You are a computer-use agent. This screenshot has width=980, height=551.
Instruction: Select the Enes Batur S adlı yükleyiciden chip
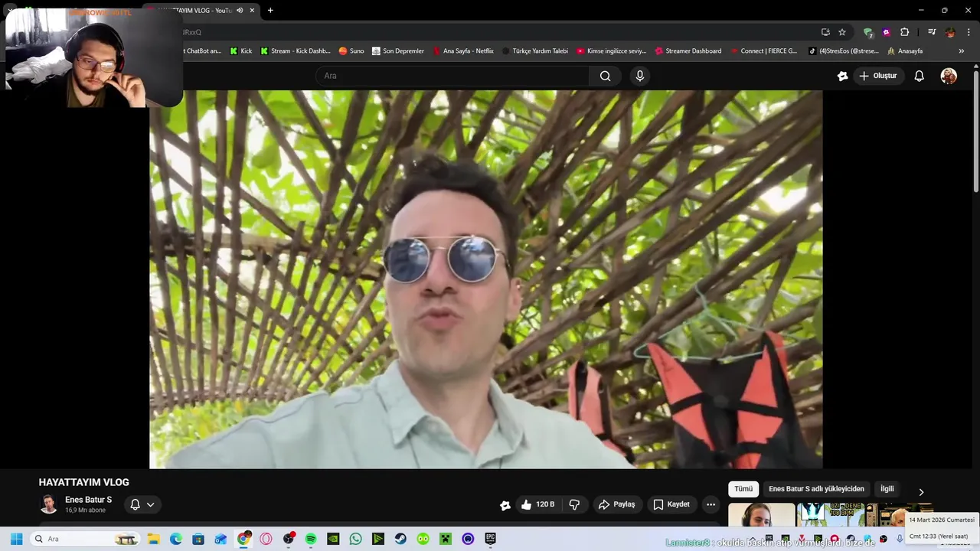point(816,489)
